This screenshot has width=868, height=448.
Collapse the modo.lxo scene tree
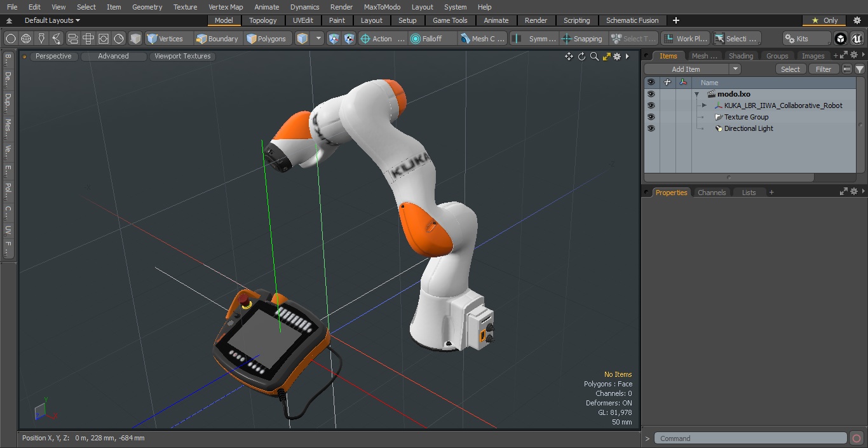696,94
